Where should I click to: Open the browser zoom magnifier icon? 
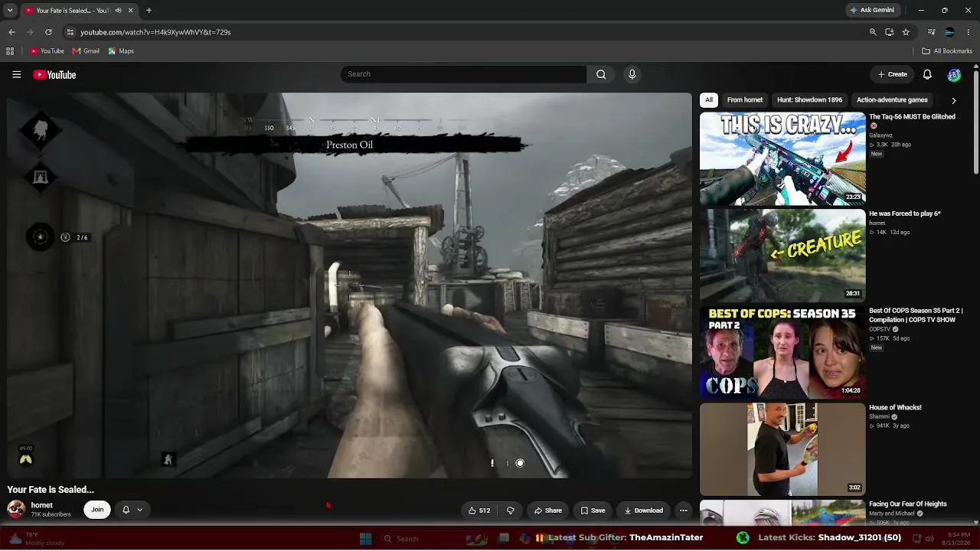873,32
